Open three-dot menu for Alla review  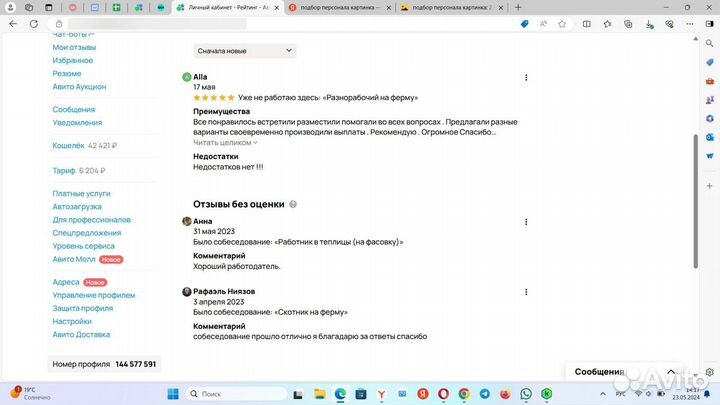click(x=526, y=78)
